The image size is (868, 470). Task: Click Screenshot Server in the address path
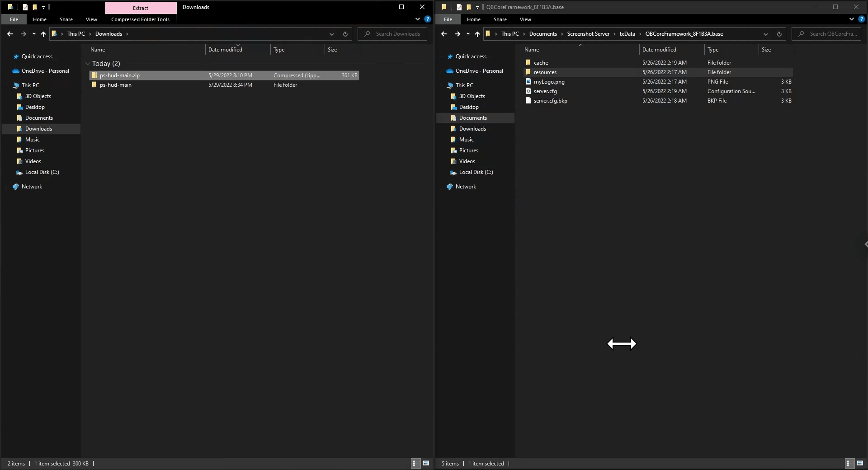click(588, 34)
